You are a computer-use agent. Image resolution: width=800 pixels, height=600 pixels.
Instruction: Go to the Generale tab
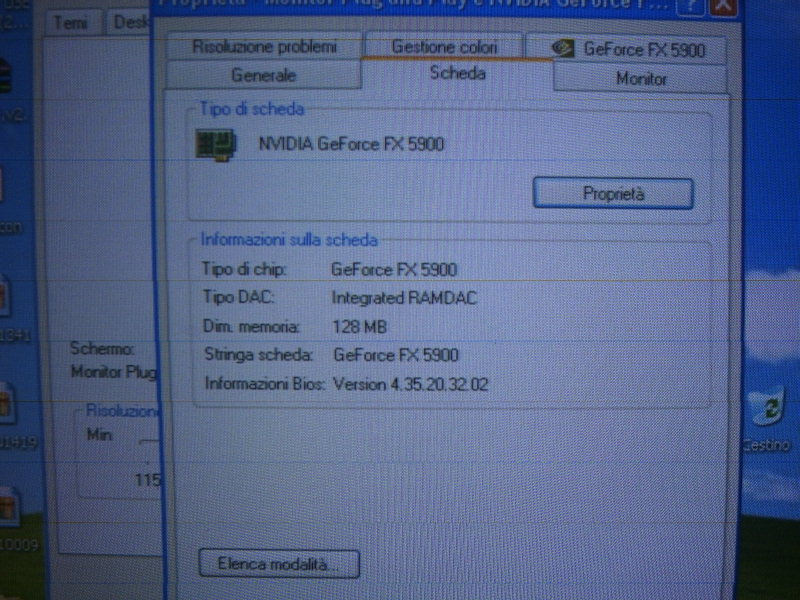(x=263, y=76)
